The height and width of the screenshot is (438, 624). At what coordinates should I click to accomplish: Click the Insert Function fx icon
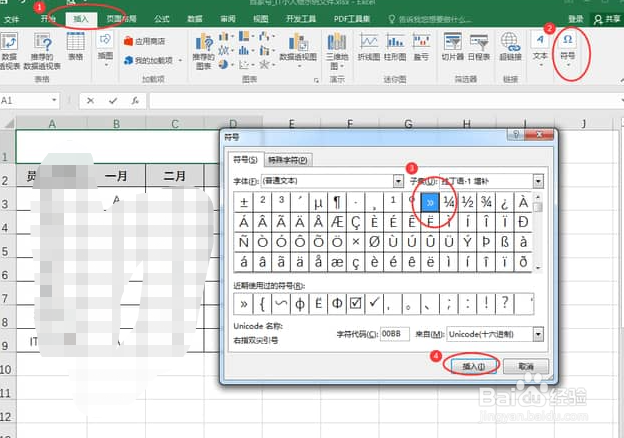[135, 101]
